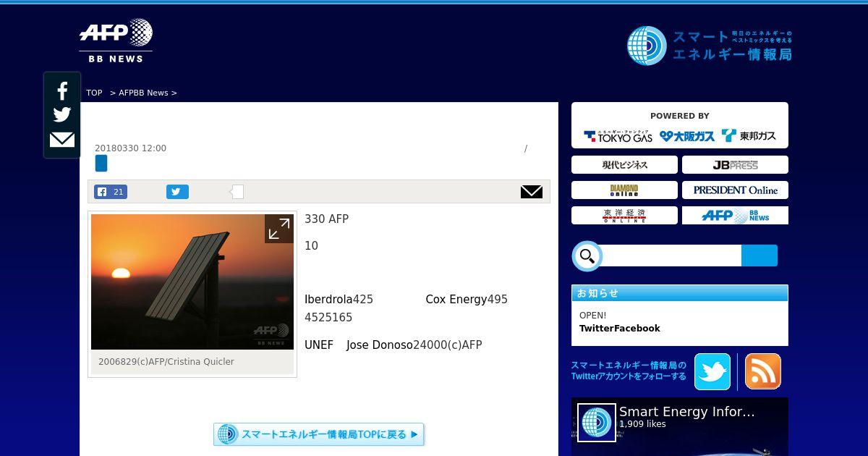Open the AFP BB News logo

pos(116,41)
